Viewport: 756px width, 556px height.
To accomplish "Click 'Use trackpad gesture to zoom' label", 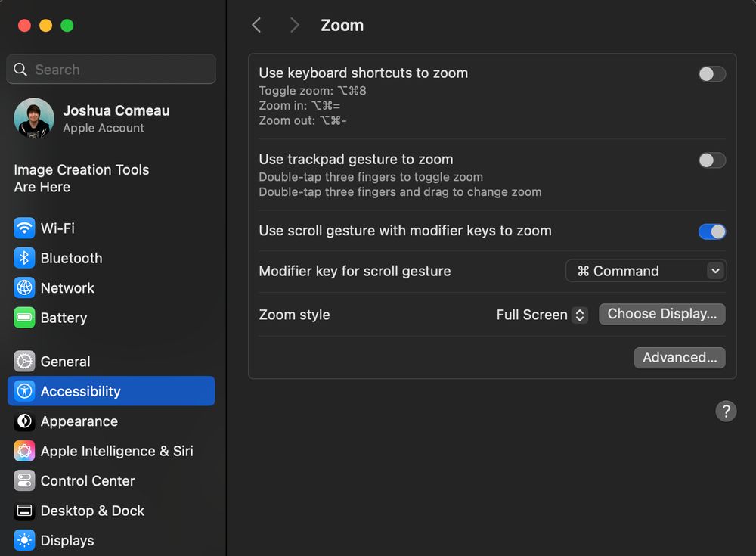I will 356,160.
